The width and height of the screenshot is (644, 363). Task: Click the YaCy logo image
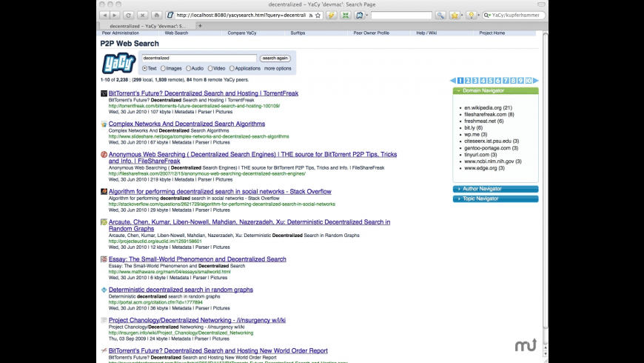coord(118,63)
